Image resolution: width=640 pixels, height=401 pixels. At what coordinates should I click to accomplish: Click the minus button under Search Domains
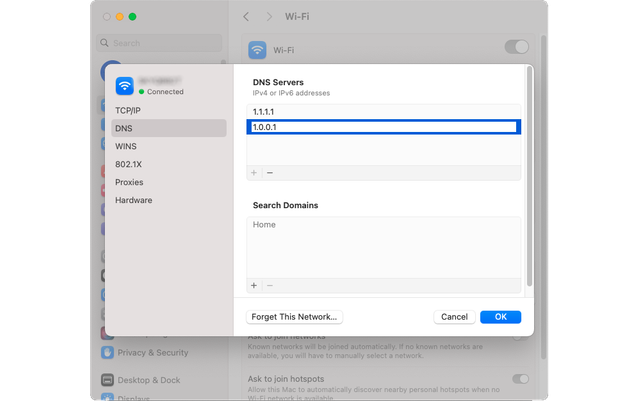269,285
